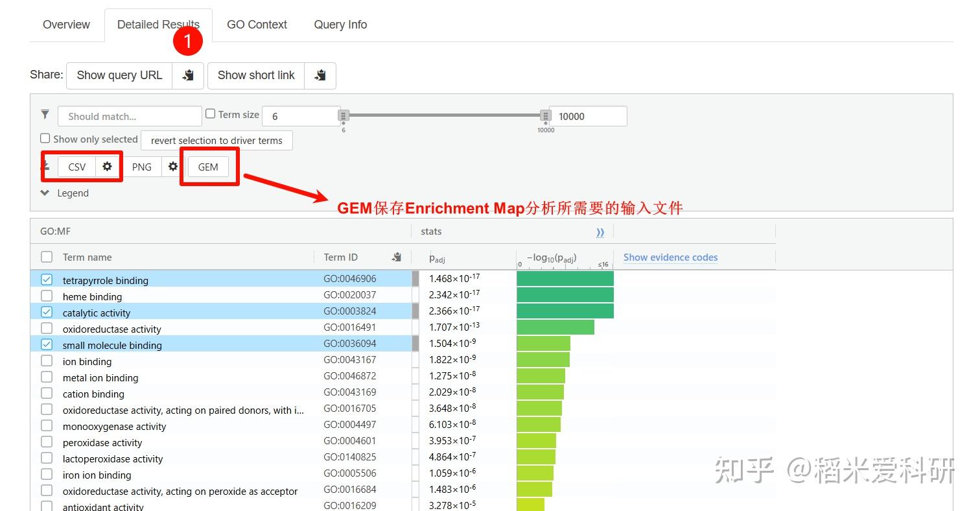Enable Show only selected

(x=45, y=137)
